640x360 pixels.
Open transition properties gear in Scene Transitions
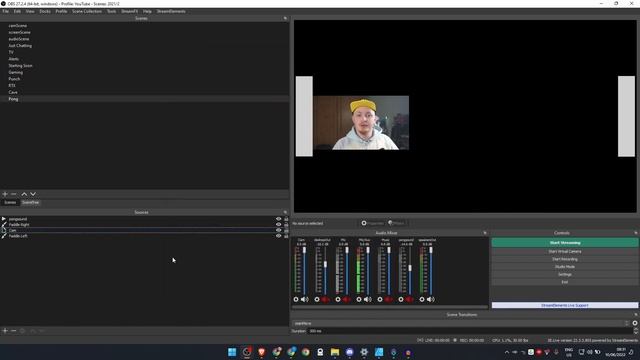pyautogui.click(x=635, y=323)
